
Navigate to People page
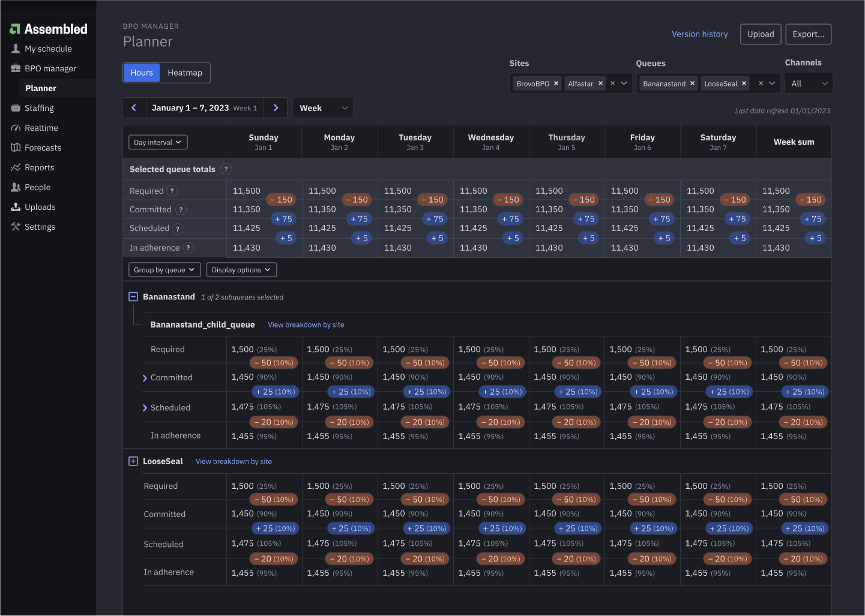click(37, 187)
